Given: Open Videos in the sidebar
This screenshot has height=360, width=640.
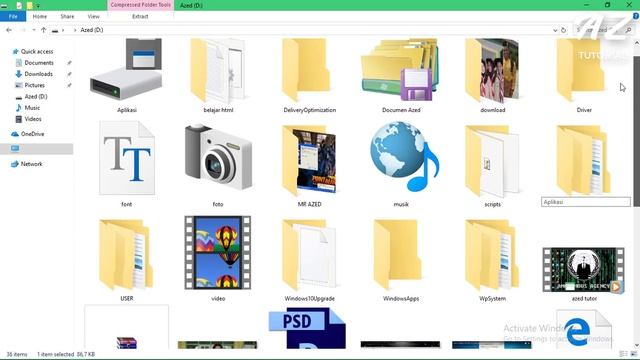Looking at the screenshot, I should (33, 119).
